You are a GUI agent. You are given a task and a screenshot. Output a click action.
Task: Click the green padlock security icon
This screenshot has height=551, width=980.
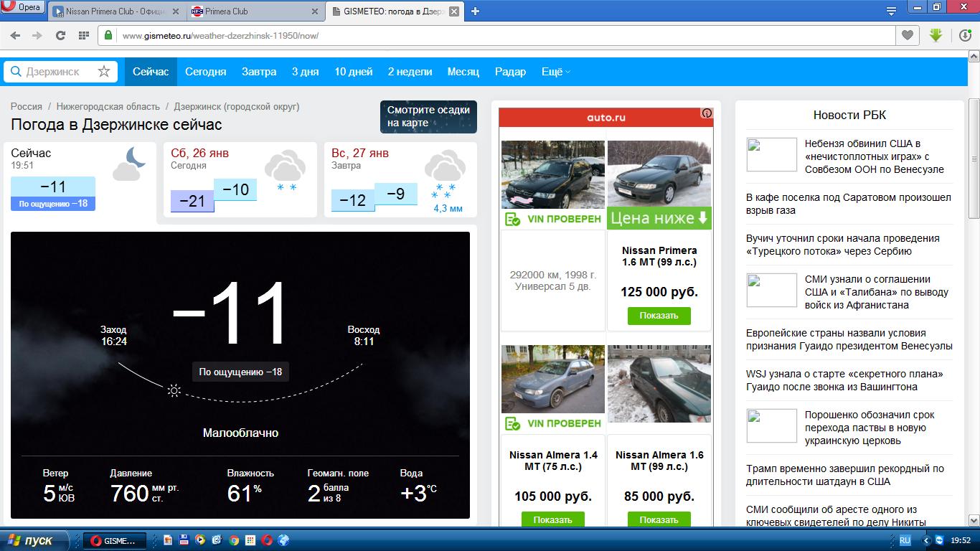coord(108,35)
